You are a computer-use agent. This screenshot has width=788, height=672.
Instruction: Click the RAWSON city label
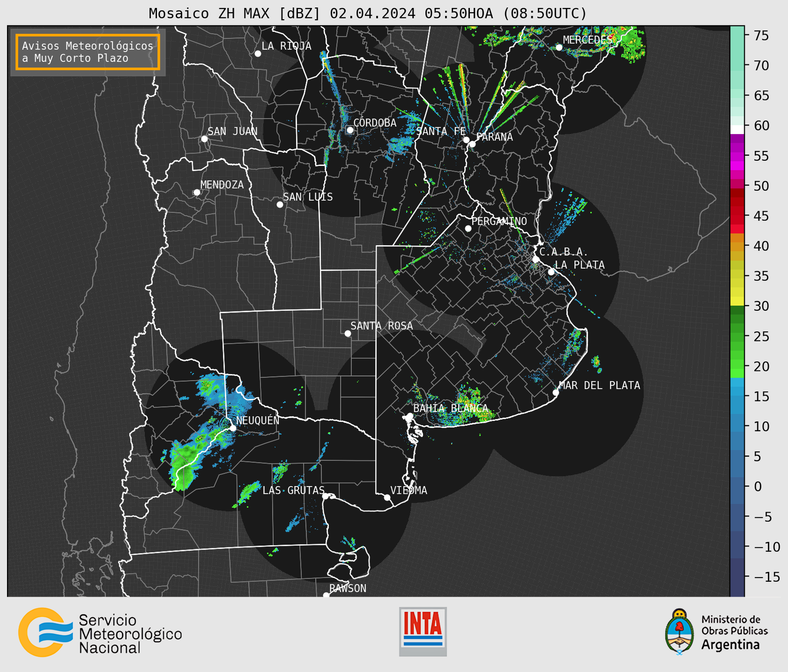coord(348,588)
